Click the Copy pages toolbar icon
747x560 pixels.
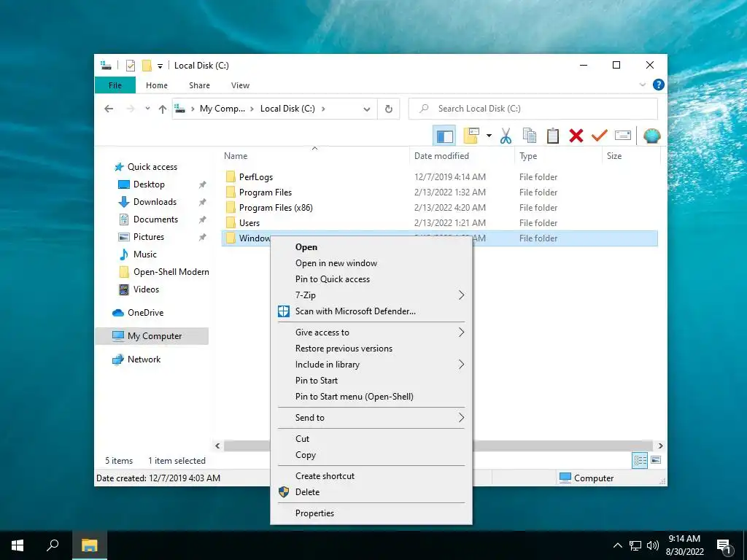click(530, 136)
